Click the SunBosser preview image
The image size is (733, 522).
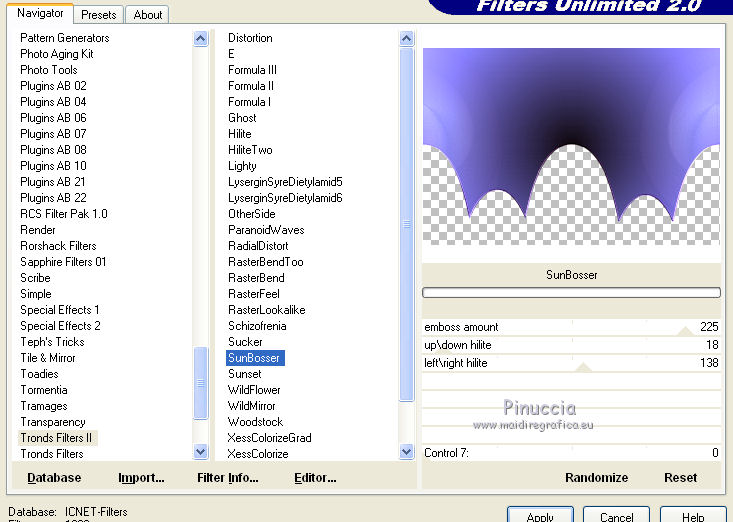(571, 146)
